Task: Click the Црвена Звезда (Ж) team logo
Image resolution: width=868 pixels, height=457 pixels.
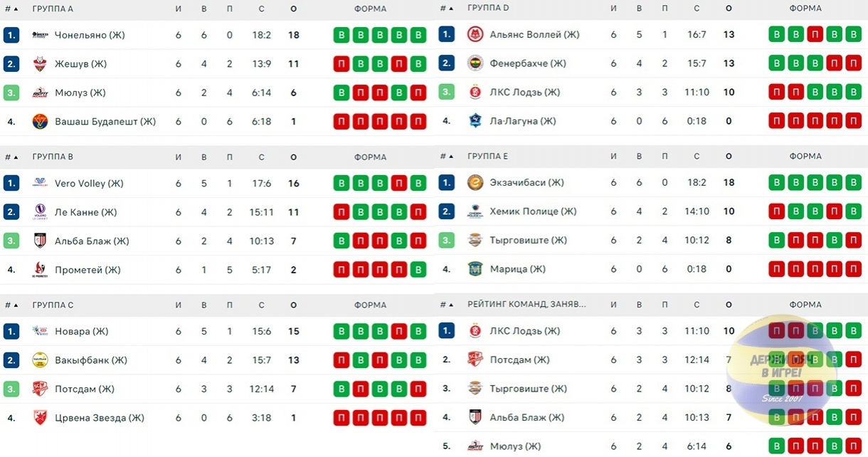Action: [x=40, y=418]
